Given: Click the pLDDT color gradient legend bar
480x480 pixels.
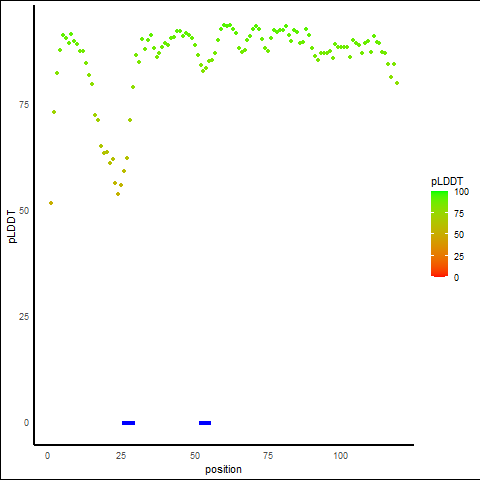Looking at the screenshot, I should coord(439,234).
